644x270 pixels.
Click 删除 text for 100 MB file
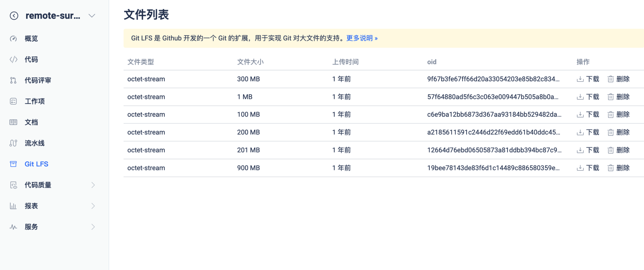click(x=623, y=115)
